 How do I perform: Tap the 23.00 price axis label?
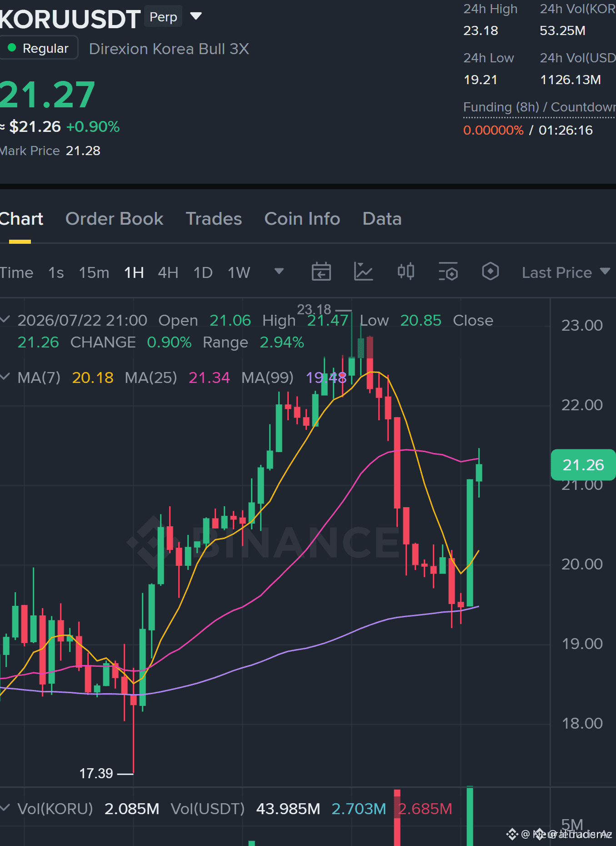pyautogui.click(x=582, y=326)
